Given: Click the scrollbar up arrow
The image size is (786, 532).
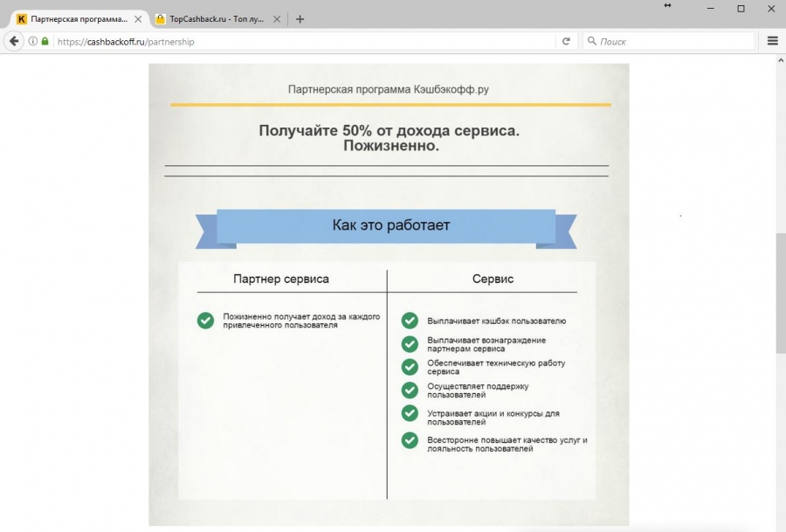Looking at the screenshot, I should tap(781, 60).
